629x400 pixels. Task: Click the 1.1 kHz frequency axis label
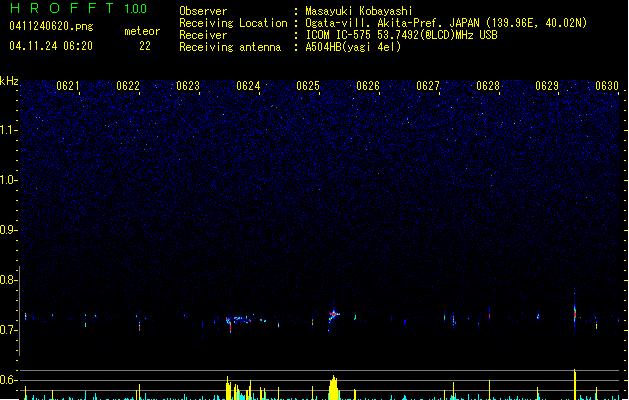[9, 130]
